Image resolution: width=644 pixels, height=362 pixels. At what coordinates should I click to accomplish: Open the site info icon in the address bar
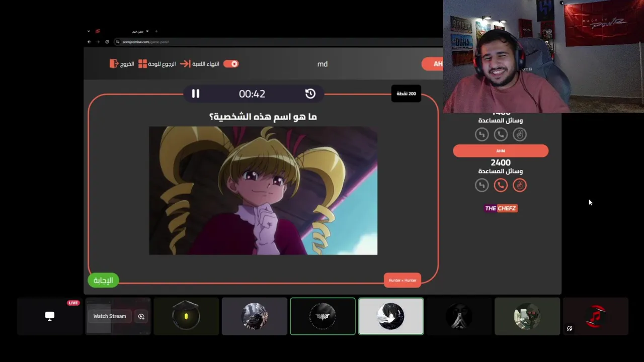tap(118, 42)
